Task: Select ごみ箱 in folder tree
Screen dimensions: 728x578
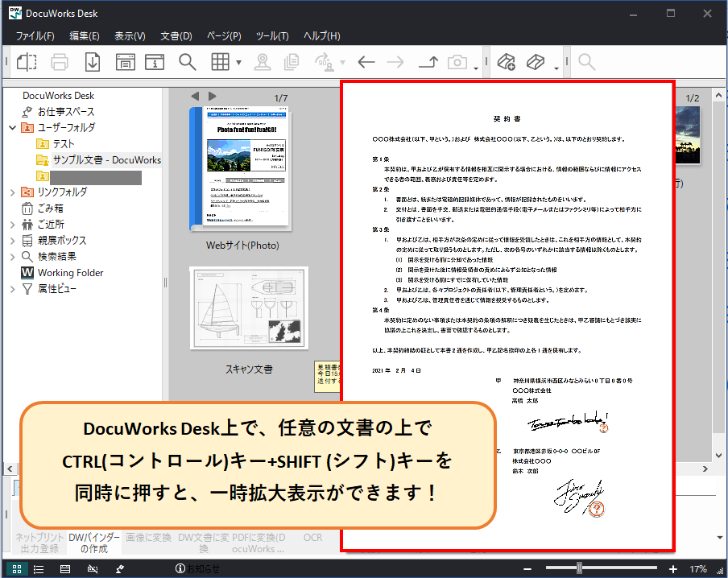Action: point(50,208)
